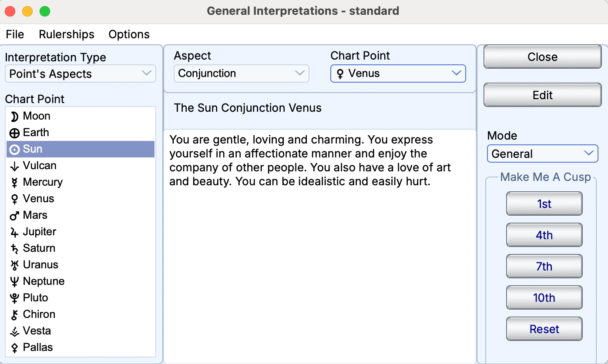Click the Reset cusp button
Screen dimensions: 608x364
point(544,329)
